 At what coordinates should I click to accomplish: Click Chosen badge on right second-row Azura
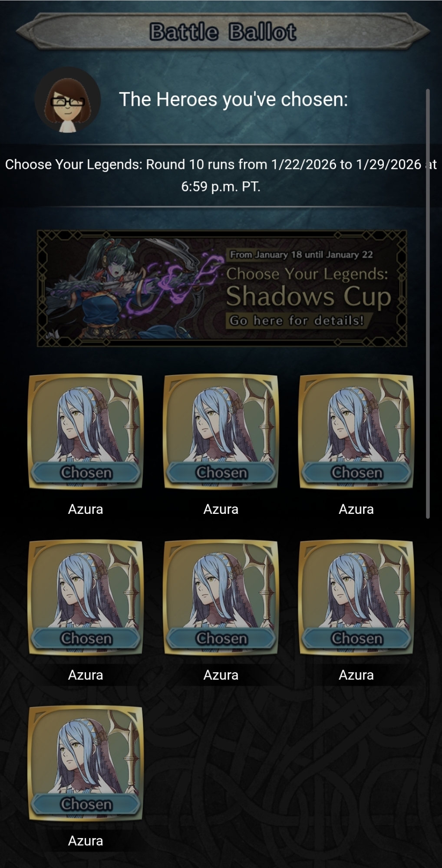point(357,638)
